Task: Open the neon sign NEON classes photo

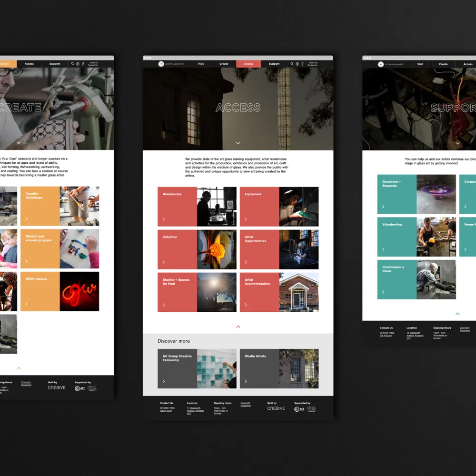Action: point(79,291)
